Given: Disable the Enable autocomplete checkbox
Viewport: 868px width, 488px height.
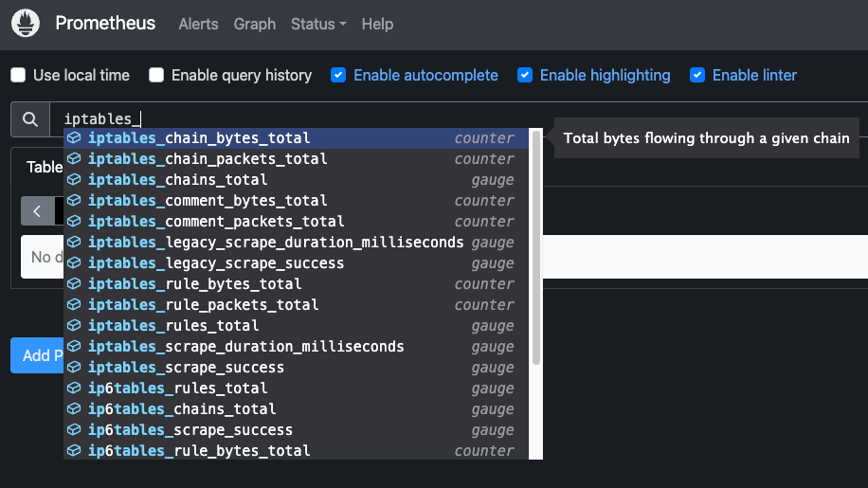Looking at the screenshot, I should 338,75.
